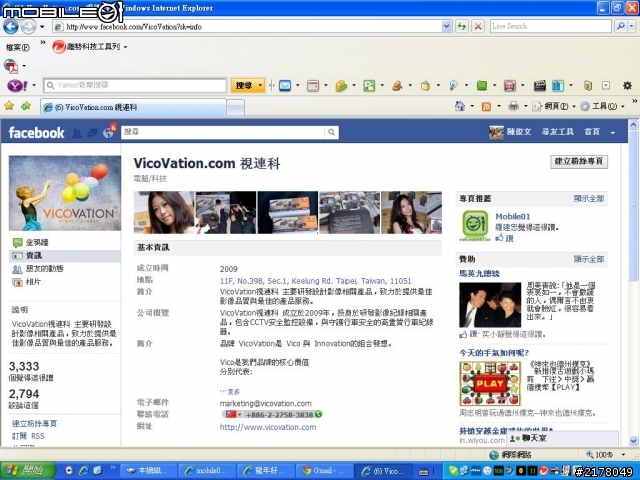This screenshot has width=640, height=480.
Task: Click the browser Back arrow button
Action: (x=11, y=27)
